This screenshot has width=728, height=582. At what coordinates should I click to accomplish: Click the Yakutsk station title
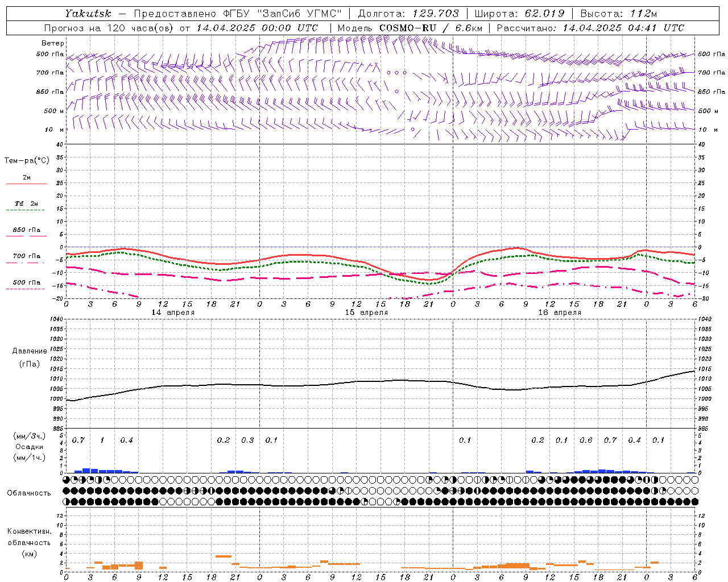point(88,13)
